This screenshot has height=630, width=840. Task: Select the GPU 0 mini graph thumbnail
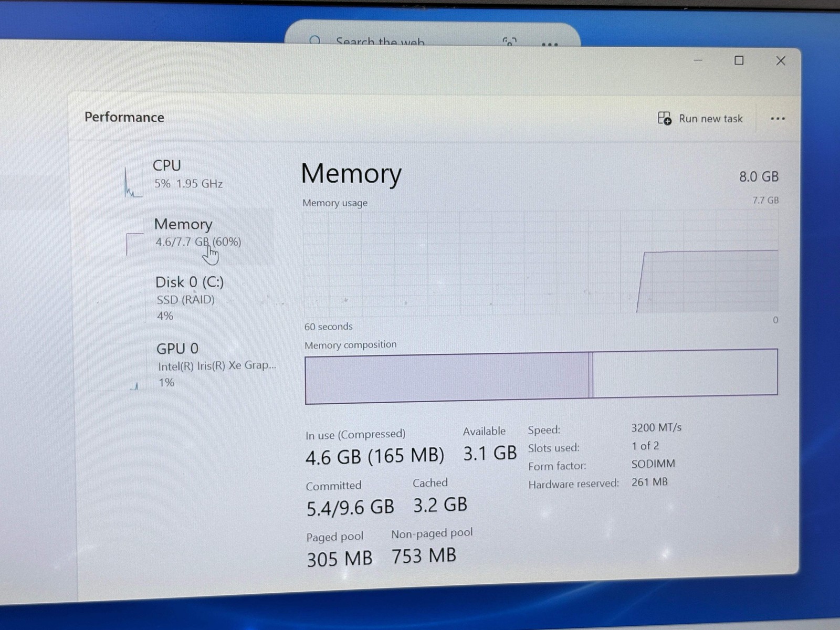click(x=134, y=385)
